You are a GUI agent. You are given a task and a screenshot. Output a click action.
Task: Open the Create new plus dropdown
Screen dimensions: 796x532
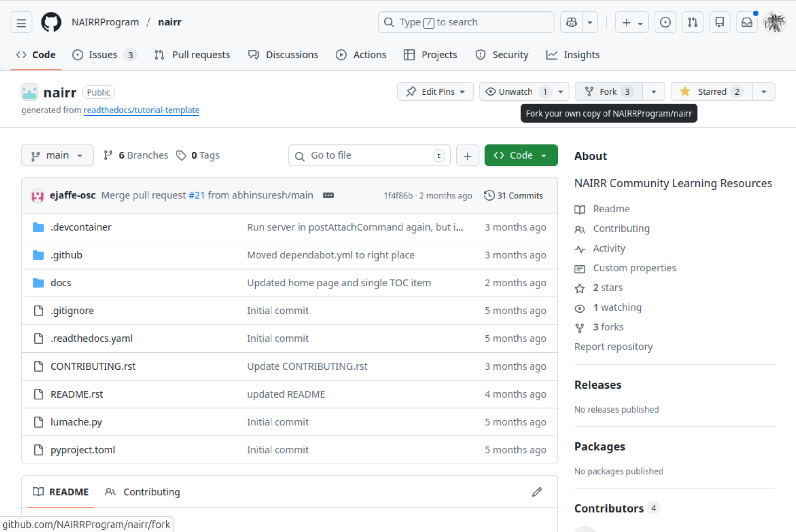click(632, 22)
